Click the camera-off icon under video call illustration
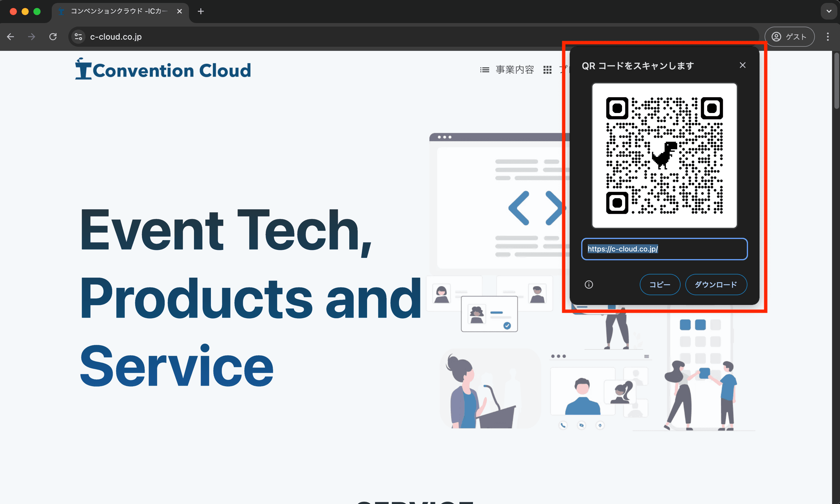Screen dimensions: 840x504 (x=581, y=425)
